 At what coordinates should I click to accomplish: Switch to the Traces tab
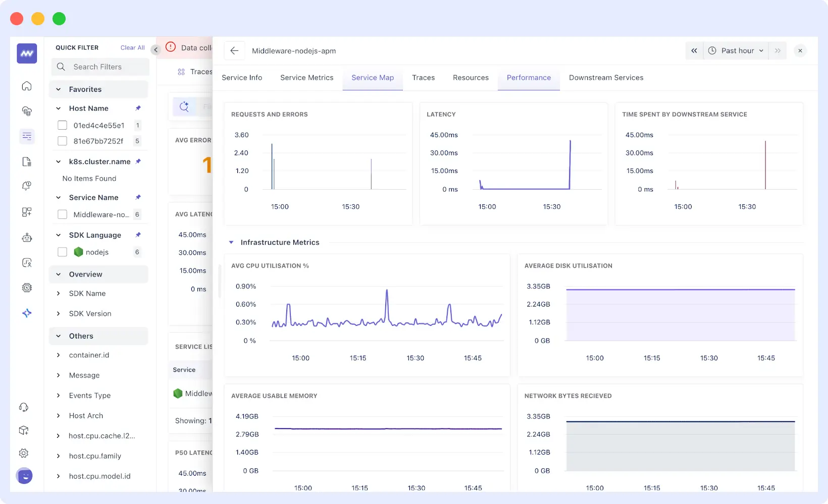(423, 77)
